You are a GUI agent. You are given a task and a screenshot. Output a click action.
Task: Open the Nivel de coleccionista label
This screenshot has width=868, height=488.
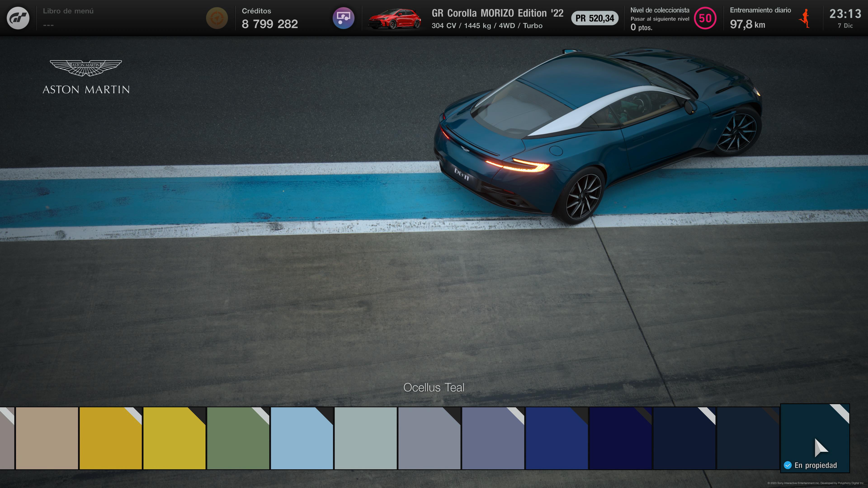click(660, 10)
